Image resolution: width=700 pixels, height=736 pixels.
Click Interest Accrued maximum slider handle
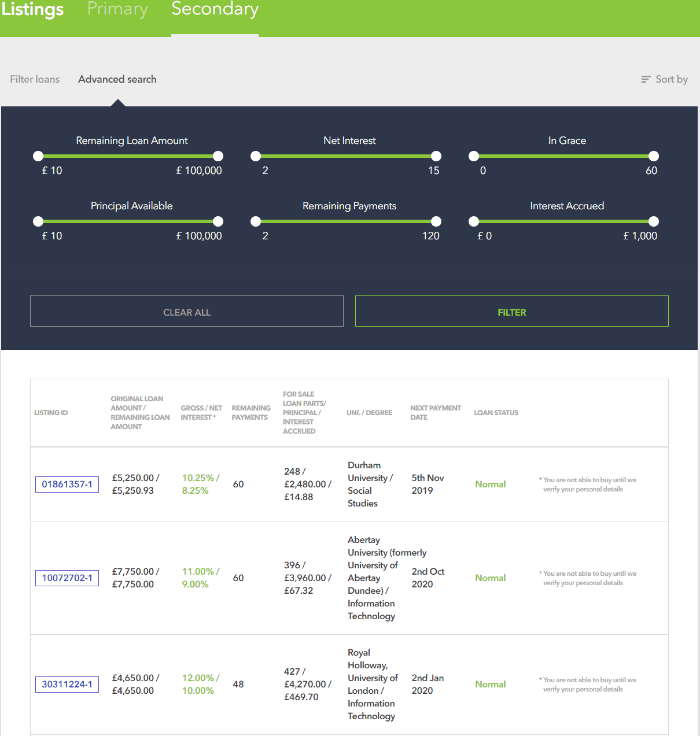click(x=654, y=221)
